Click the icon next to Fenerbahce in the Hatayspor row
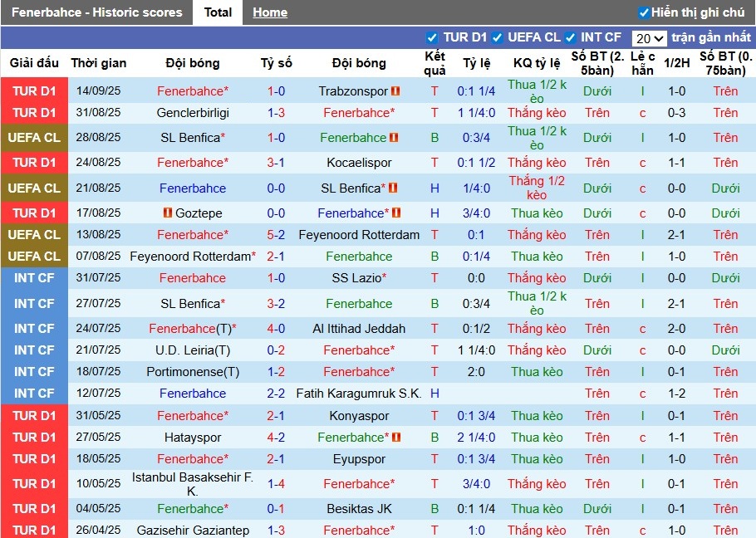The height and width of the screenshot is (538, 756). pos(397,437)
